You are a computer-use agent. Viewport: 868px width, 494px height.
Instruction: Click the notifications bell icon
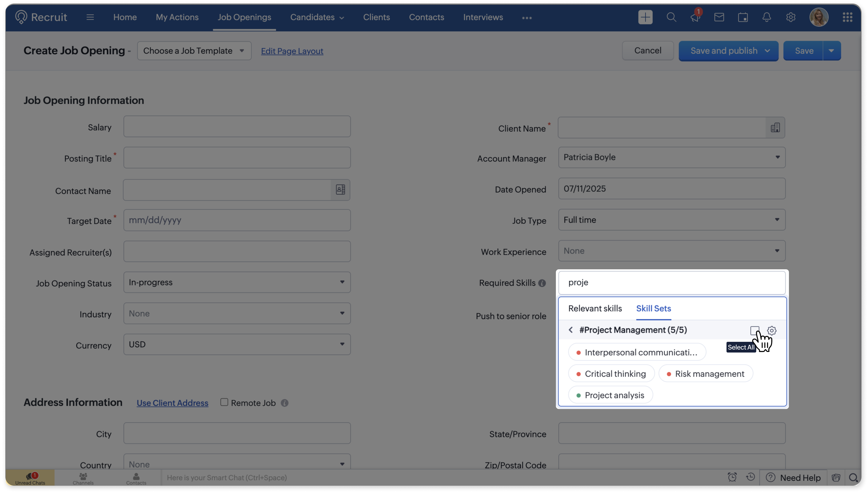click(x=767, y=17)
